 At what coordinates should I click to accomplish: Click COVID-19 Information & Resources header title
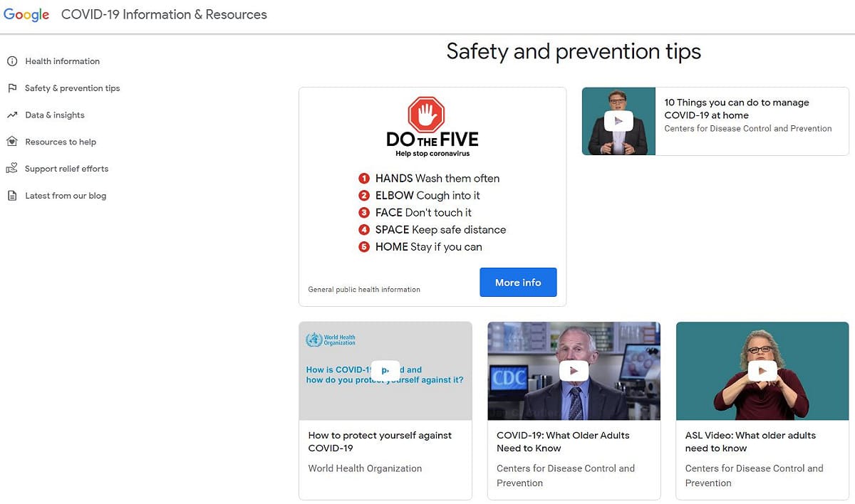[164, 14]
